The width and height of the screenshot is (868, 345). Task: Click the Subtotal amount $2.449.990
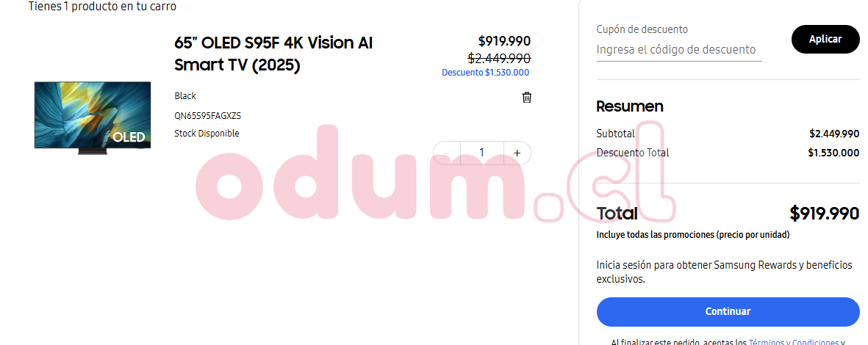tap(833, 134)
